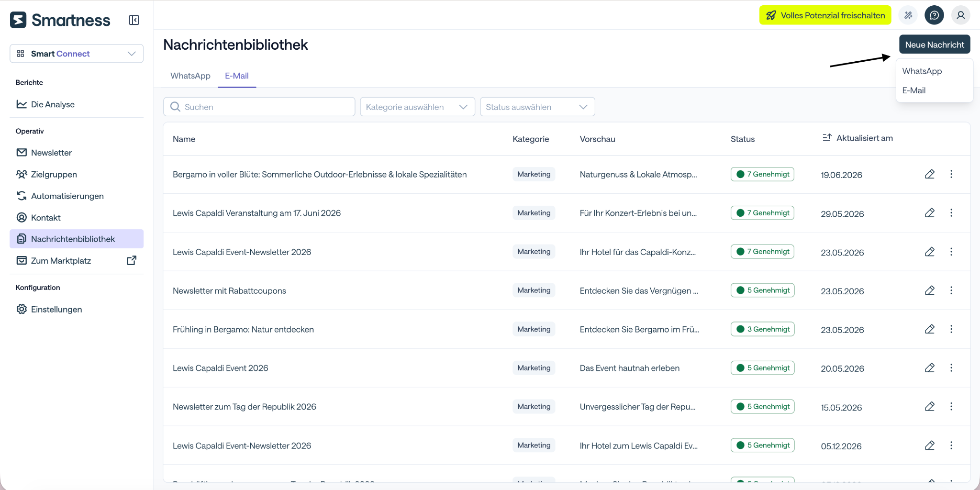Open more options for Bergamo in voller Blüte
Viewport: 980px width, 490px height.
(x=951, y=174)
